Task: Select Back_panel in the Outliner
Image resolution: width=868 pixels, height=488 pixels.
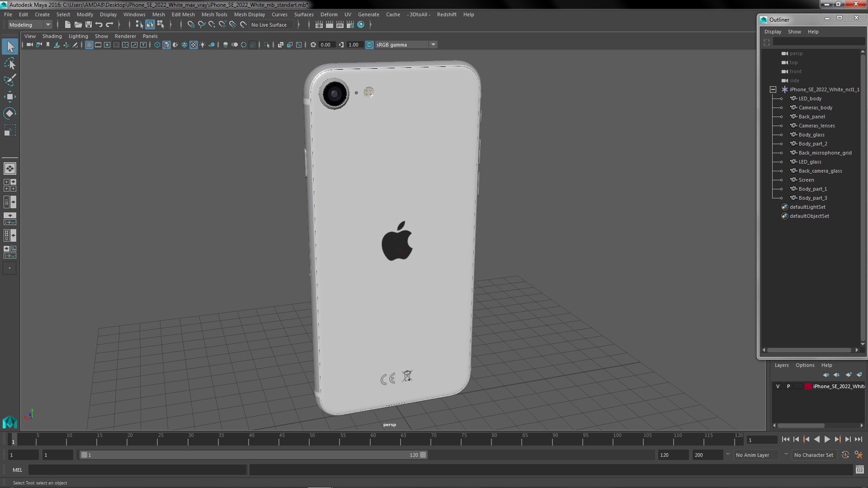Action: point(811,117)
